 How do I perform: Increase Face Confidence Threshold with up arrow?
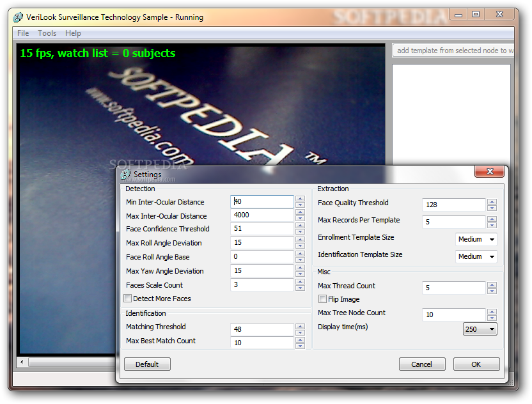click(x=300, y=226)
